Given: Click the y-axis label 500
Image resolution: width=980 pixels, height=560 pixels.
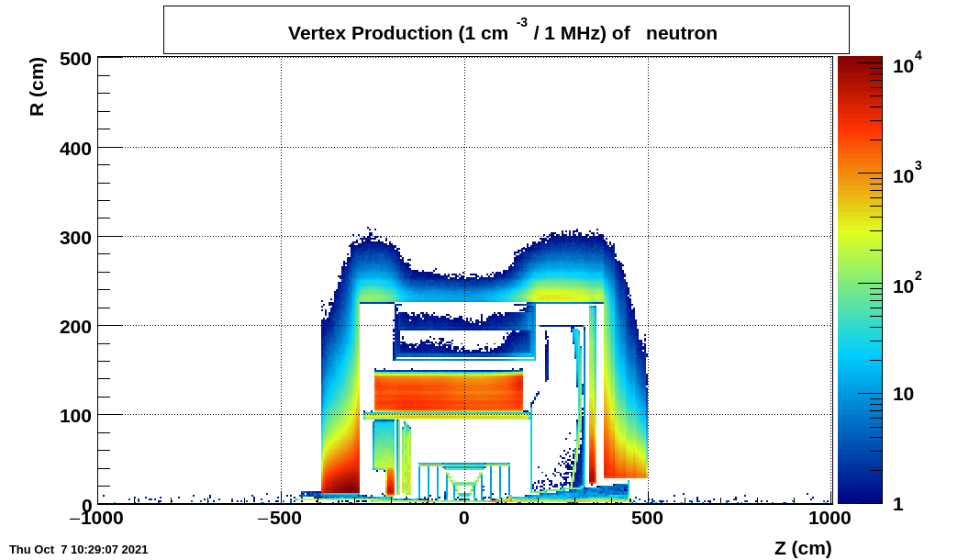Looking at the screenshot, I should (x=75, y=60).
